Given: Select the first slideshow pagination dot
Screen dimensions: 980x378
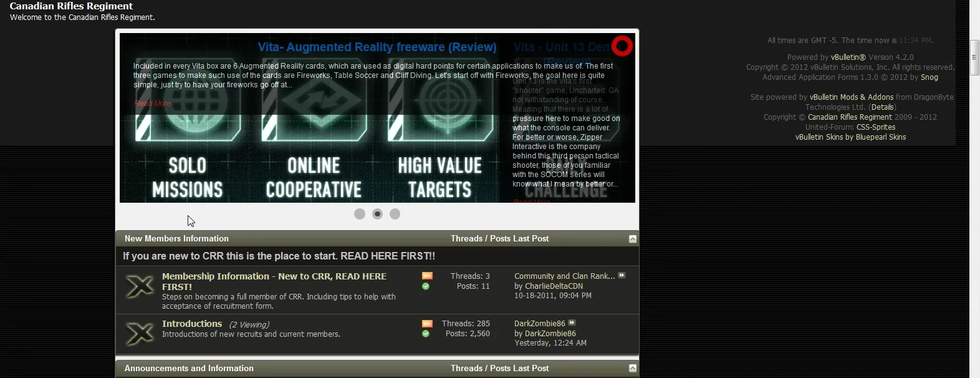Looking at the screenshot, I should pos(360,214).
